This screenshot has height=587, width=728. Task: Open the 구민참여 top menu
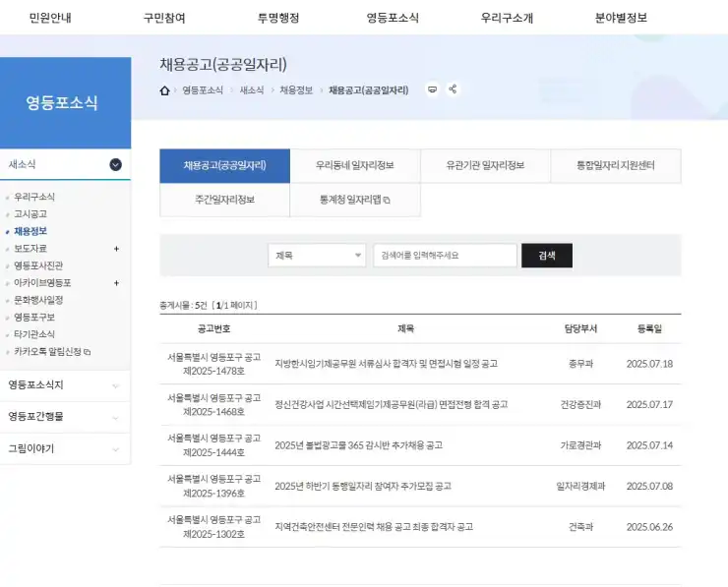164,18
